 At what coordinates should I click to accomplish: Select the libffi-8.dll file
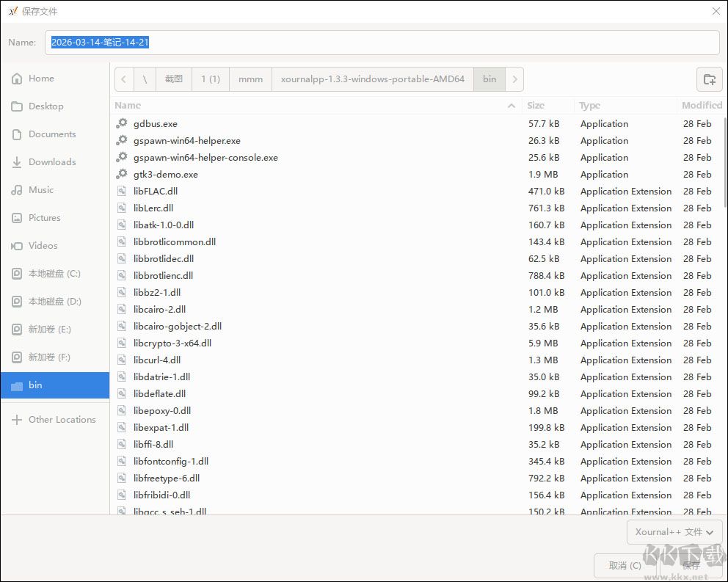point(417,445)
